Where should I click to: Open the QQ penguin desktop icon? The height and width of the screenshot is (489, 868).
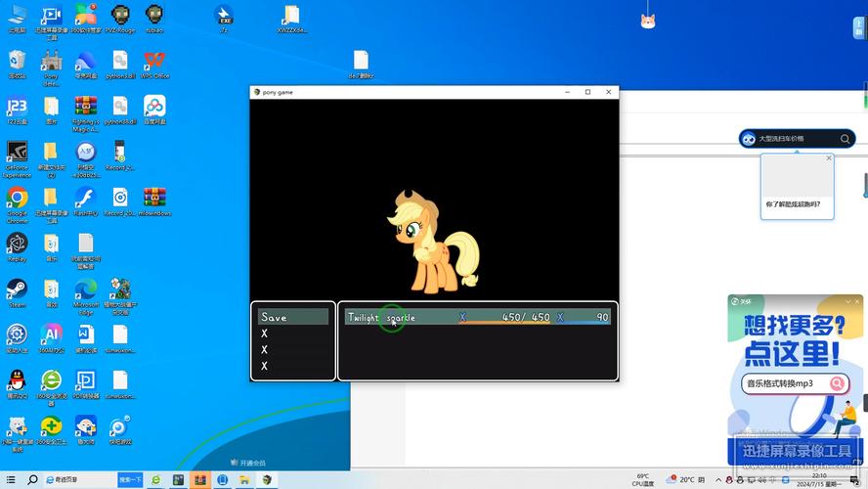click(18, 384)
